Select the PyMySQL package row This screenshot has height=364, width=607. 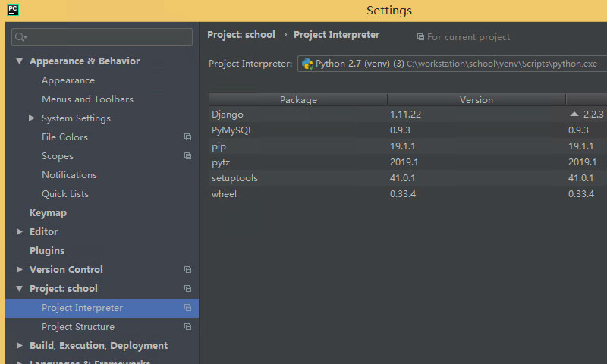[408, 130]
